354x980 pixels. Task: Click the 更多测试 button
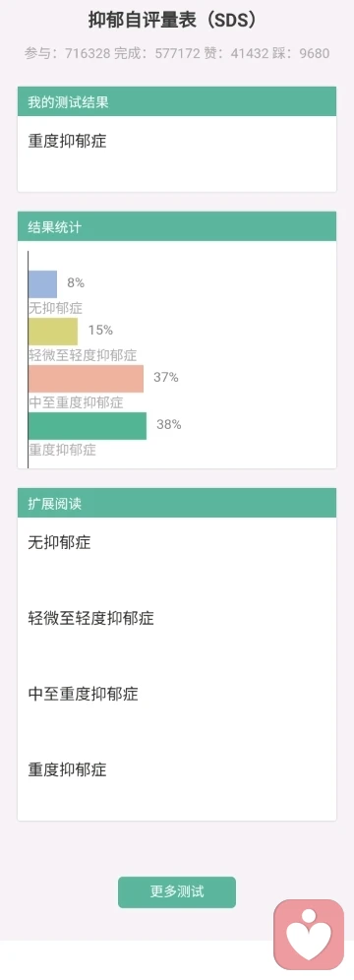point(177,891)
